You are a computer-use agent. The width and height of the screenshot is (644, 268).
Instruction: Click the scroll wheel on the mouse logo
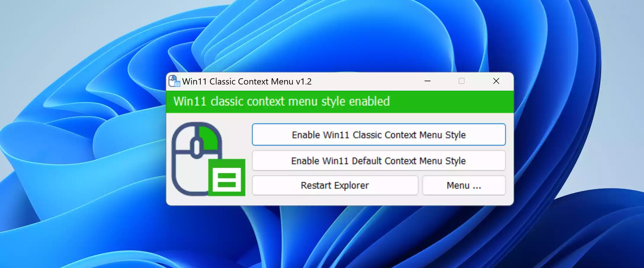(x=197, y=147)
